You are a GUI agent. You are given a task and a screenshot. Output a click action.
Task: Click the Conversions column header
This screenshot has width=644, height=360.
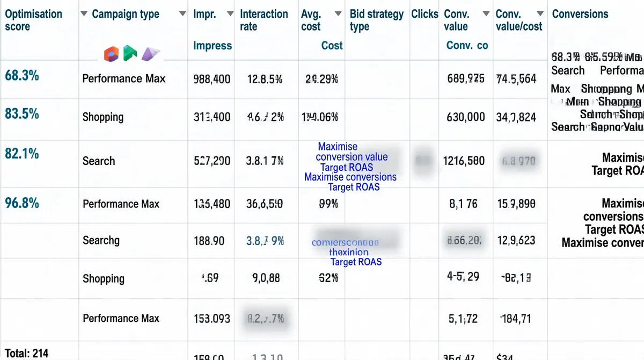(580, 14)
